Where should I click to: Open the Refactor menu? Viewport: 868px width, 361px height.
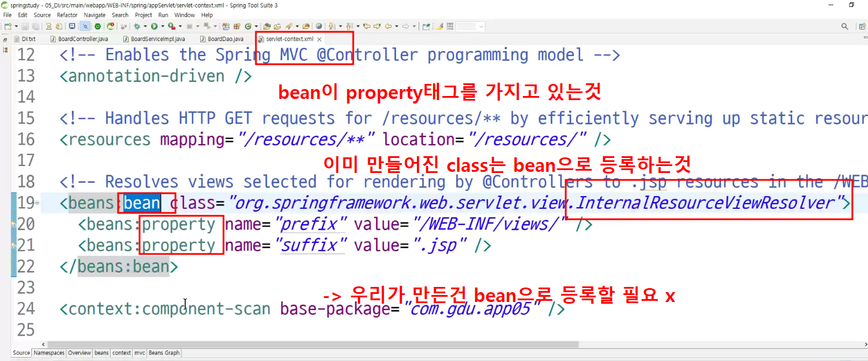(67, 15)
